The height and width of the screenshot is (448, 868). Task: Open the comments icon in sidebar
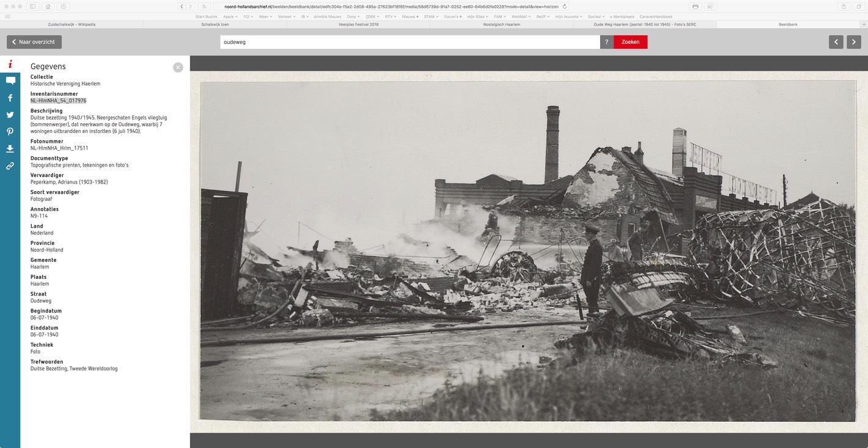tap(10, 81)
